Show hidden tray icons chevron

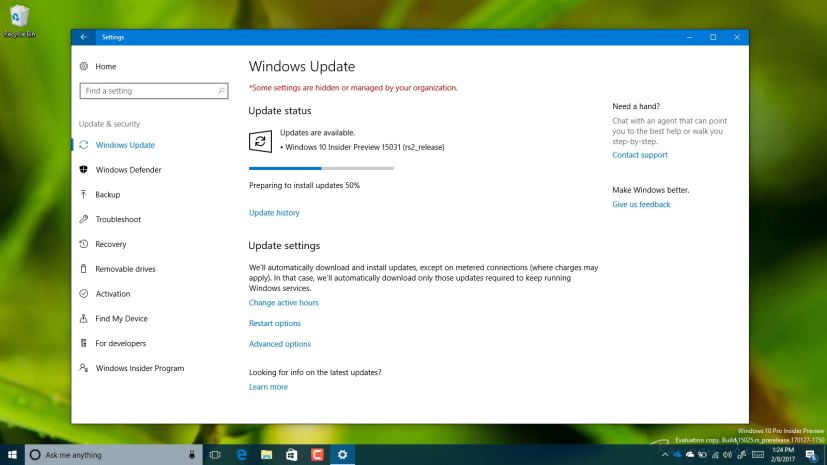coord(665,454)
